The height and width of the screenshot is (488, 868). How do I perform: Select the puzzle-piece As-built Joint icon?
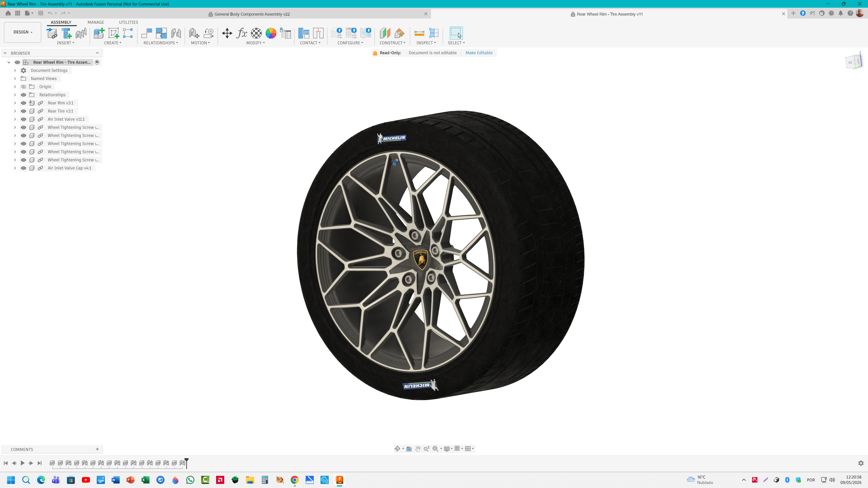161,33
